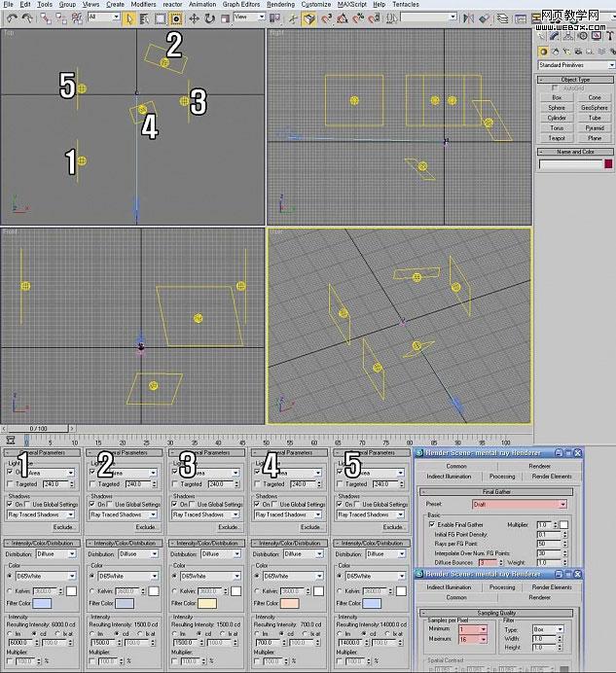616x673 pixels.
Task: Open Distribution Diffuse dropdown in the 700.0 cd panel
Action: click(x=303, y=554)
